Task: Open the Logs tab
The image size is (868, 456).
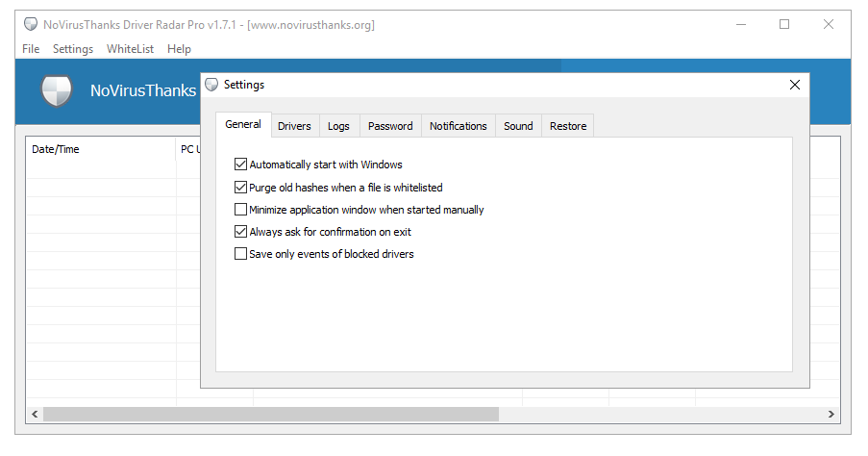Action: click(x=338, y=126)
